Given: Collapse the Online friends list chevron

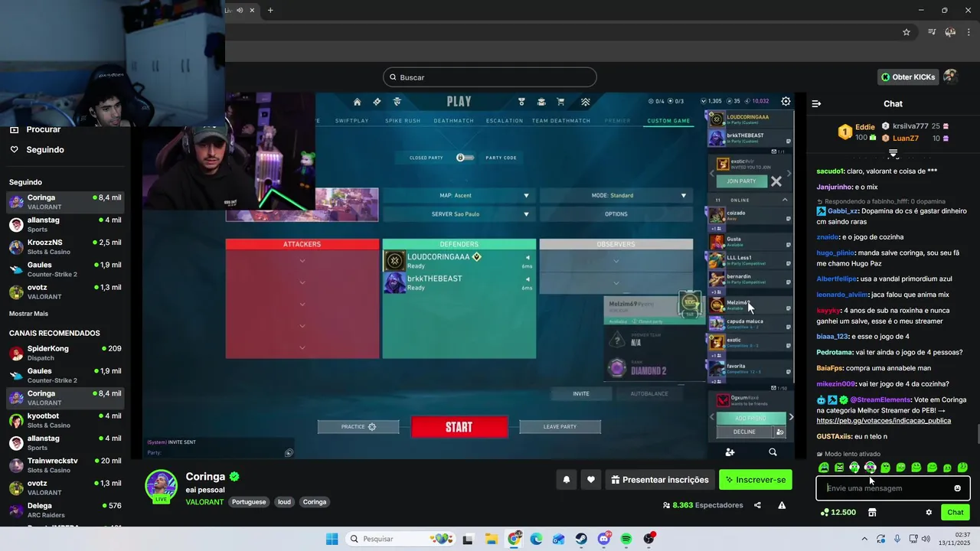Looking at the screenshot, I should point(785,200).
